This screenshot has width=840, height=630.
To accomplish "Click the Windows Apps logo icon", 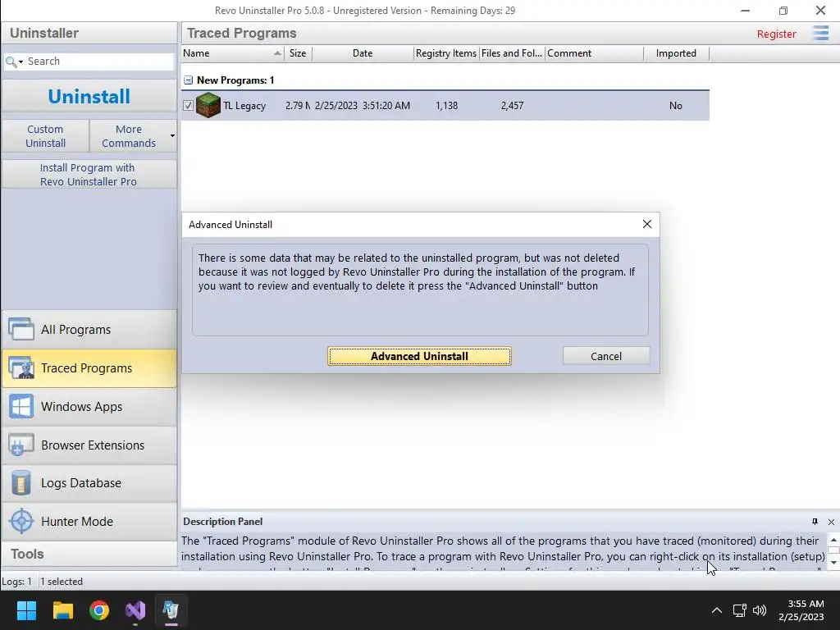I will [21, 406].
